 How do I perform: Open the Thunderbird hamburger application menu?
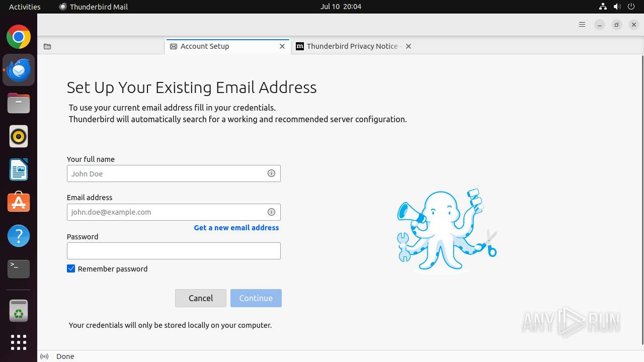tap(582, 25)
